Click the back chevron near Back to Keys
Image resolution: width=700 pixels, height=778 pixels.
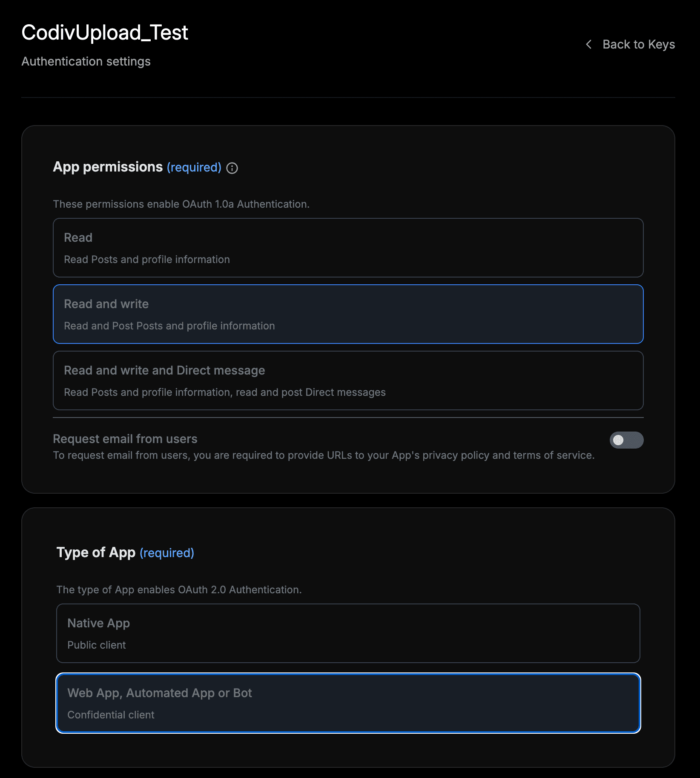(x=590, y=44)
